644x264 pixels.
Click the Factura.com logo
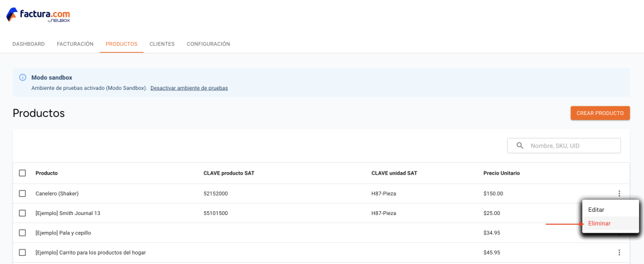[x=38, y=15]
